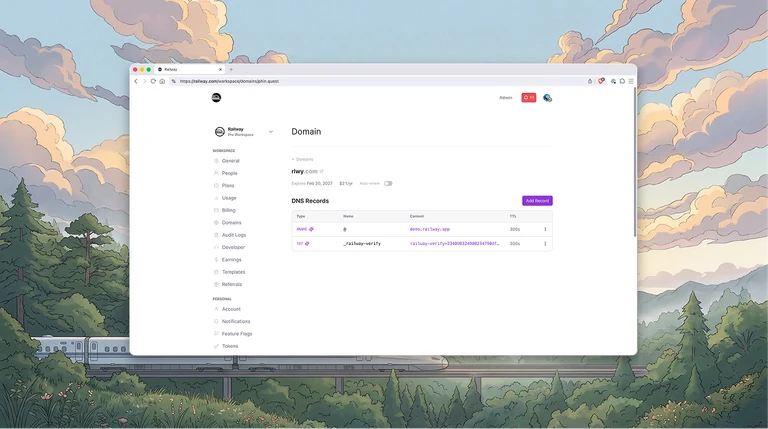Click 300s TTL of demo.railway.app record
Image resolution: width=768 pixels, height=429 pixels.
[515, 229]
